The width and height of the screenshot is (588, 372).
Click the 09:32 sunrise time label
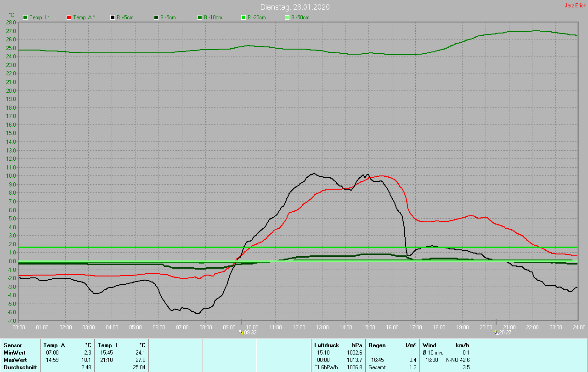(250, 333)
